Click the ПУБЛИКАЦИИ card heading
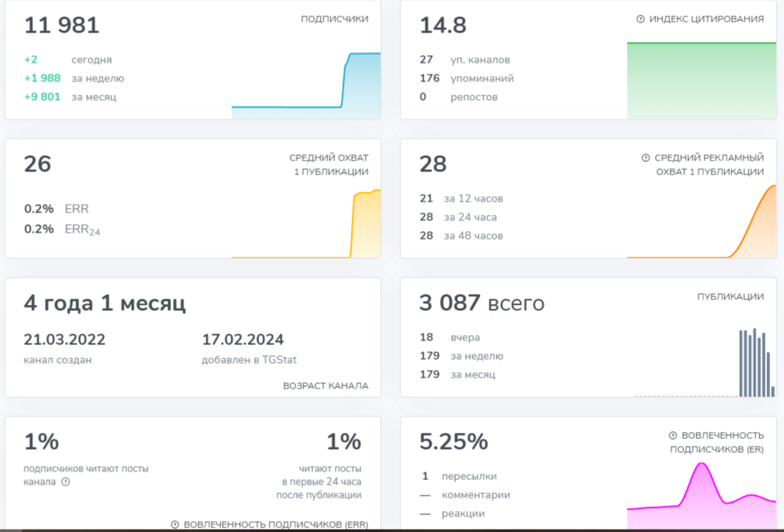This screenshot has width=784, height=532. click(730, 297)
